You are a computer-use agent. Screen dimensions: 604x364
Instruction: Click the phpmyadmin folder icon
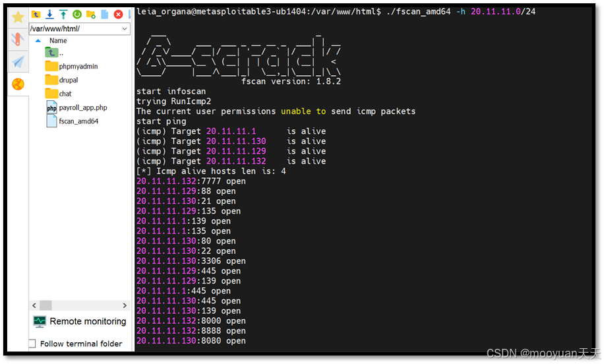tap(51, 66)
